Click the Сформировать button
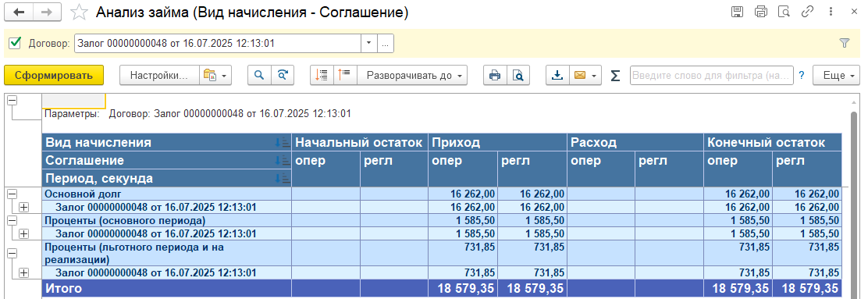 click(x=54, y=75)
